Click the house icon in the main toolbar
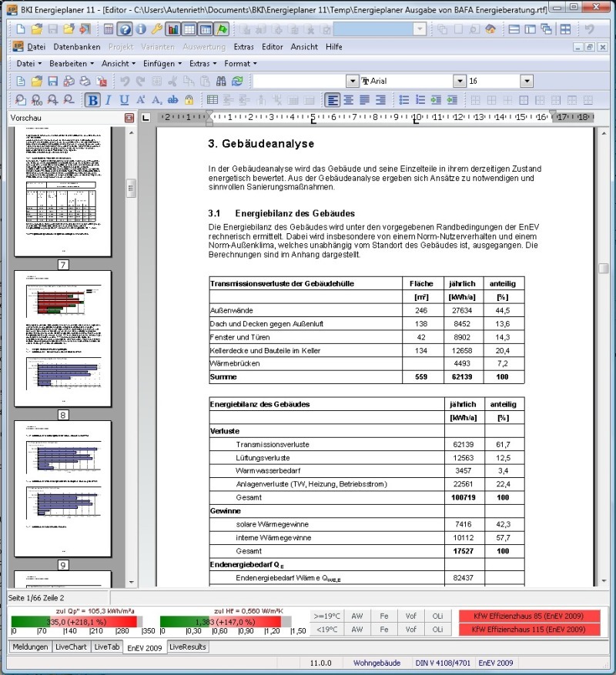The image size is (616, 675). click(490, 29)
